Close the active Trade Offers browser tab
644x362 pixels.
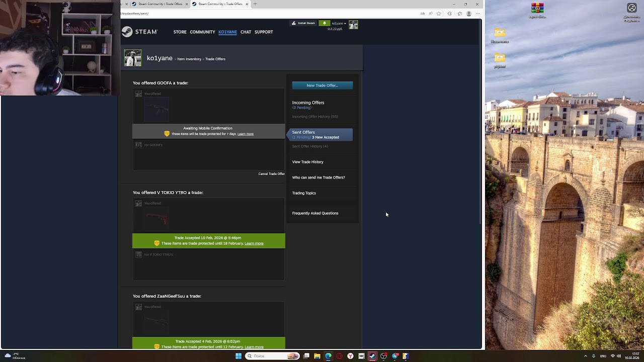tap(247, 4)
